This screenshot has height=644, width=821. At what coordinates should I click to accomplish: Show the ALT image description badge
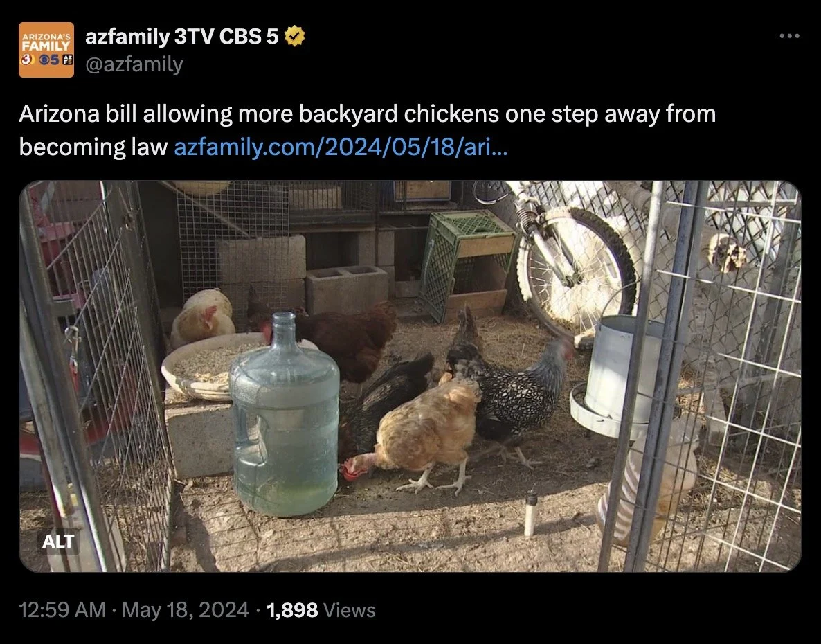click(x=58, y=542)
